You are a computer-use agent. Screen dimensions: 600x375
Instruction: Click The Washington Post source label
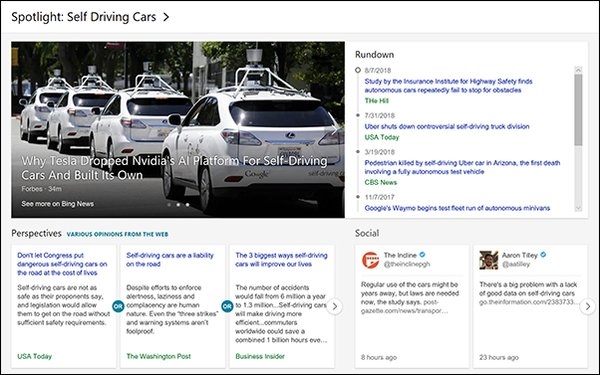(x=158, y=356)
